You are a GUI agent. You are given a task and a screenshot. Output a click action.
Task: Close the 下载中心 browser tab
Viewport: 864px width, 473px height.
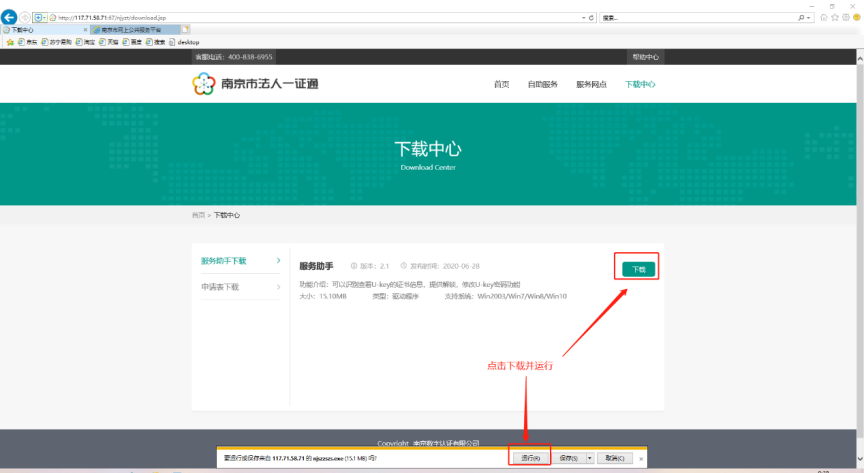pos(85,30)
